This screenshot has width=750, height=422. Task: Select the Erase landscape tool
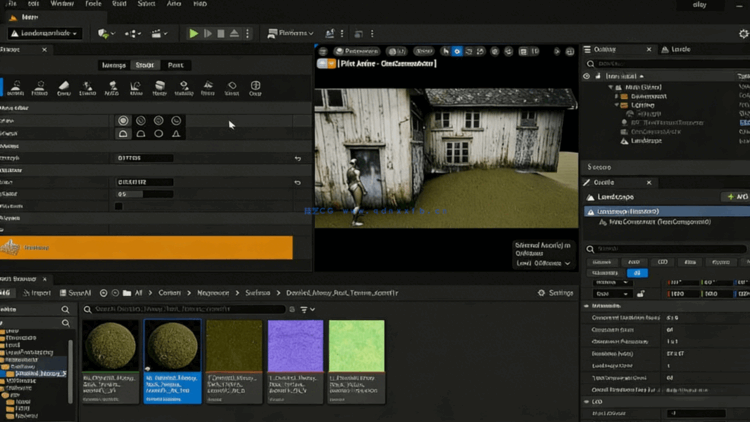[x=40, y=88]
